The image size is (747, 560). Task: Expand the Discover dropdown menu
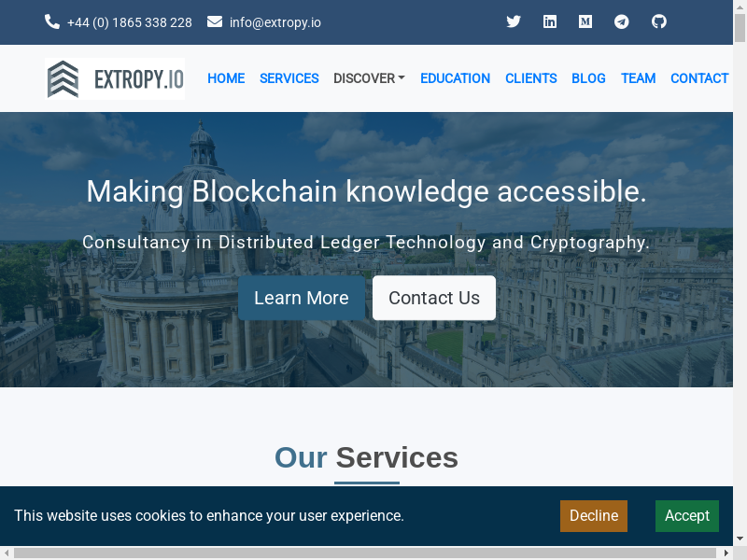point(369,78)
